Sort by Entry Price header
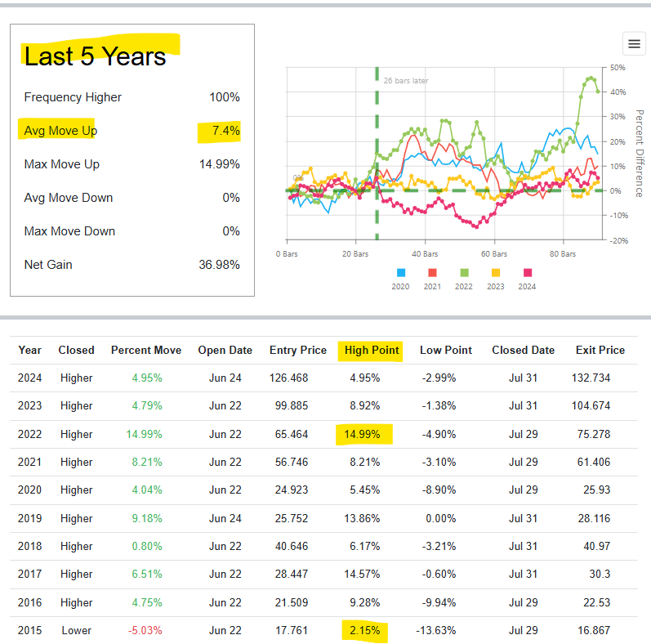This screenshot has width=651, height=644. tap(298, 350)
